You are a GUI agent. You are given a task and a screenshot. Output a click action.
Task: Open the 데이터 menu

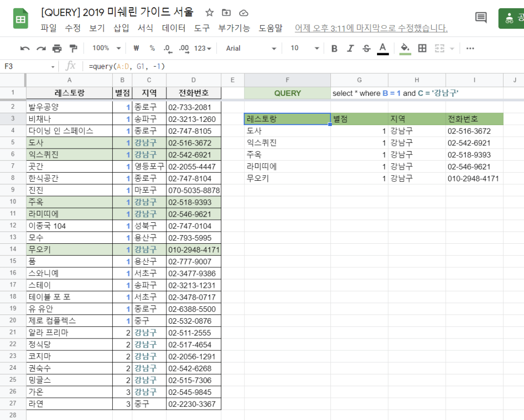(x=173, y=28)
